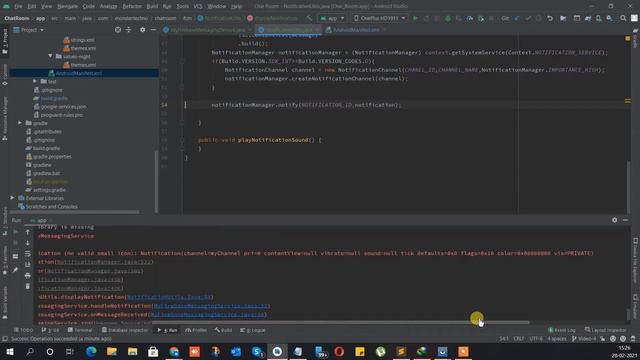Open Microsoft Store from the taskbar

153,351
